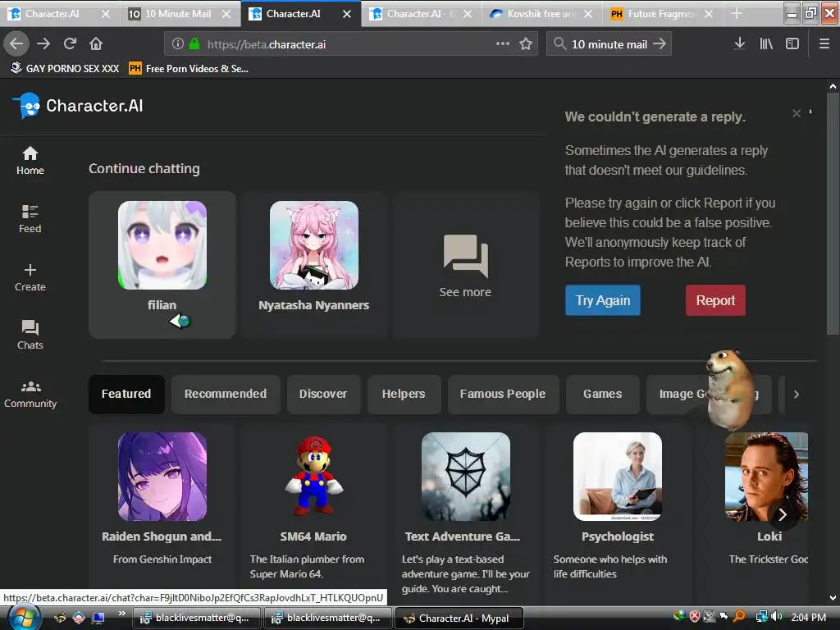Click the Character.AI logo
This screenshot has height=630, width=840.
click(78, 106)
